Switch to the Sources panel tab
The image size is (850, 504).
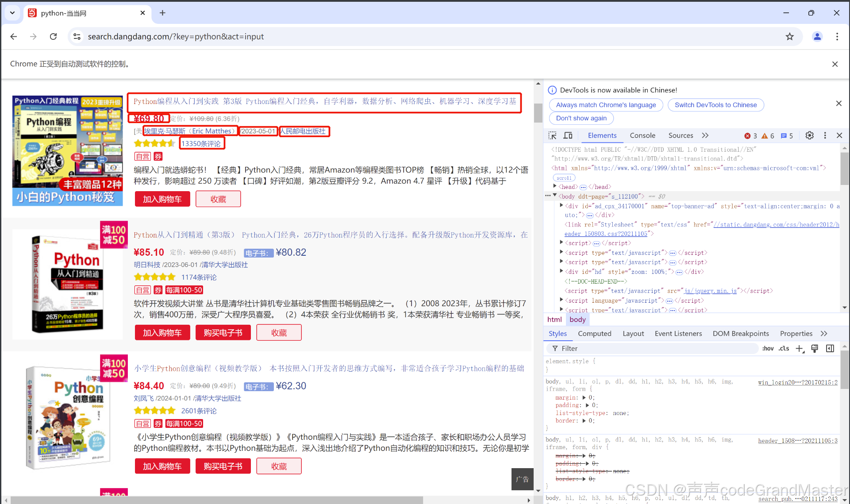681,135
